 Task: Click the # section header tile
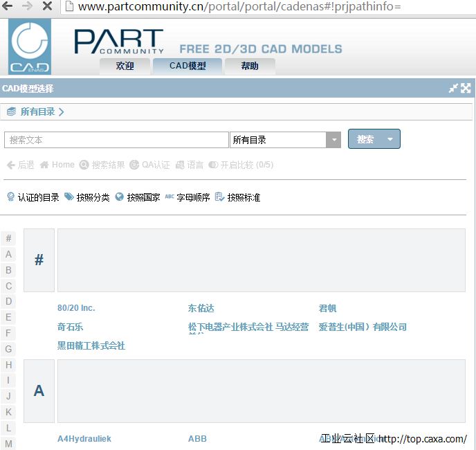(39, 260)
